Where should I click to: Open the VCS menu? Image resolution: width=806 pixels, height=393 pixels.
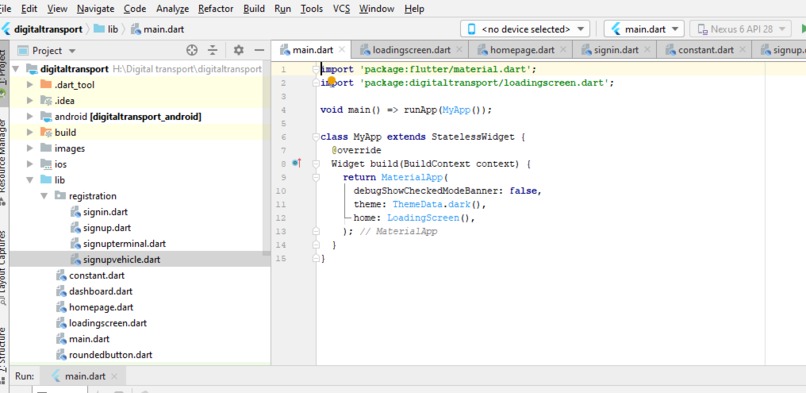pyautogui.click(x=341, y=9)
